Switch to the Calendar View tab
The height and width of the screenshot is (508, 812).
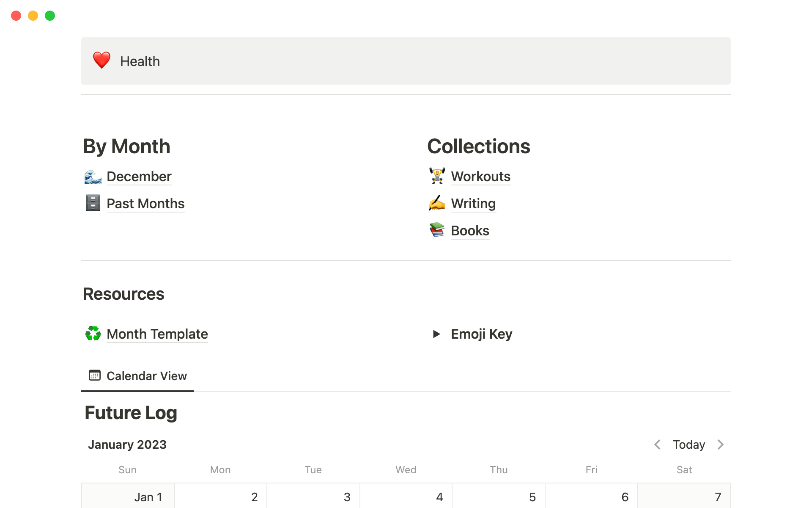pos(146,376)
